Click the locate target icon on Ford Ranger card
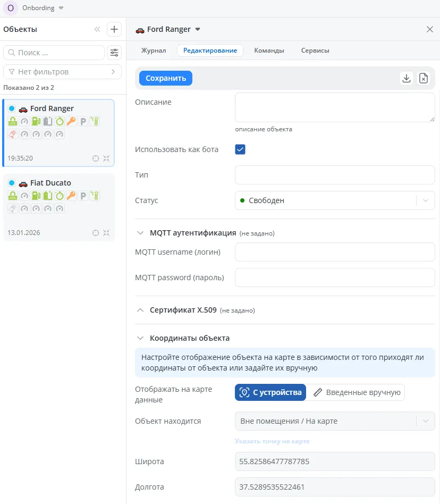The height and width of the screenshot is (504, 440). coord(96,158)
